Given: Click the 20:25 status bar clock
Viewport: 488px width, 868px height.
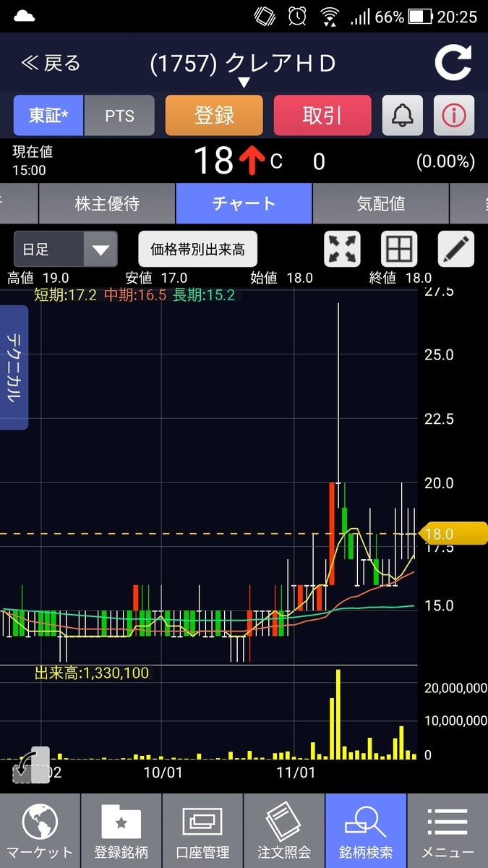Looking at the screenshot, I should [457, 16].
